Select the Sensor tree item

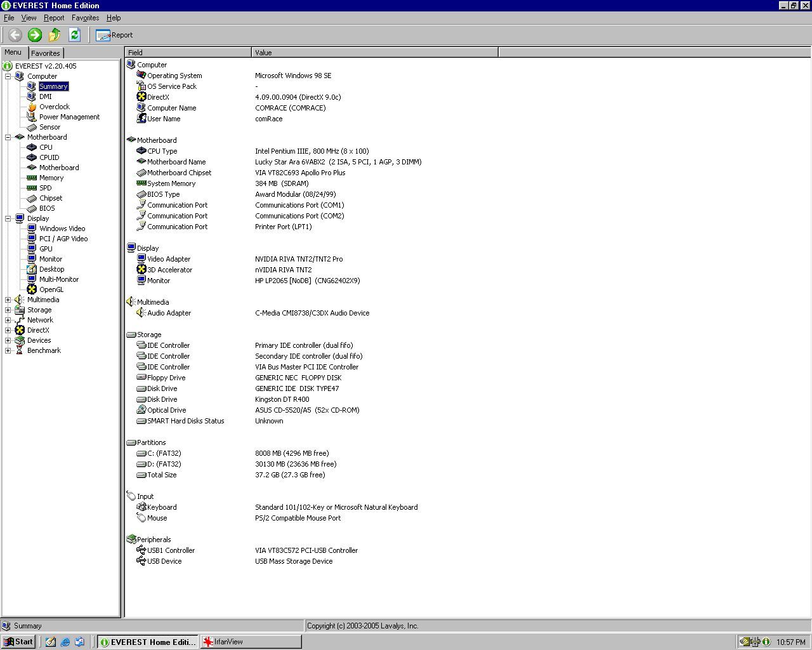coord(49,127)
